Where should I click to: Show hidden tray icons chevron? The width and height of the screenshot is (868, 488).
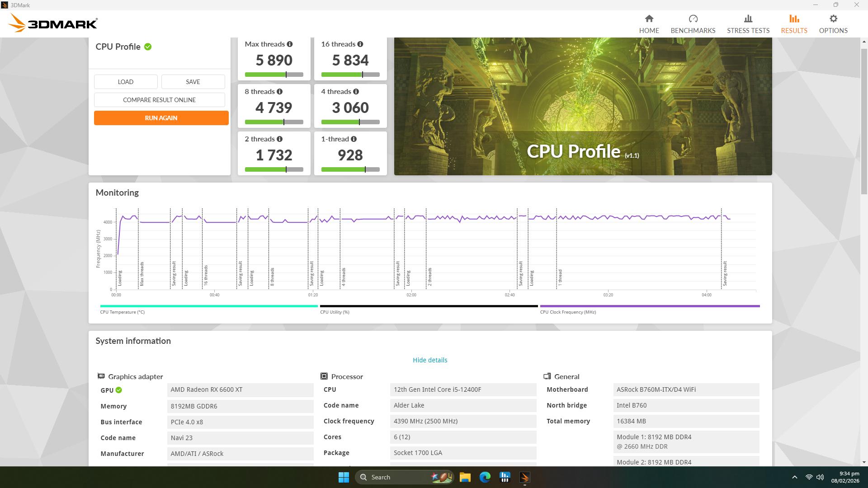[795, 477]
